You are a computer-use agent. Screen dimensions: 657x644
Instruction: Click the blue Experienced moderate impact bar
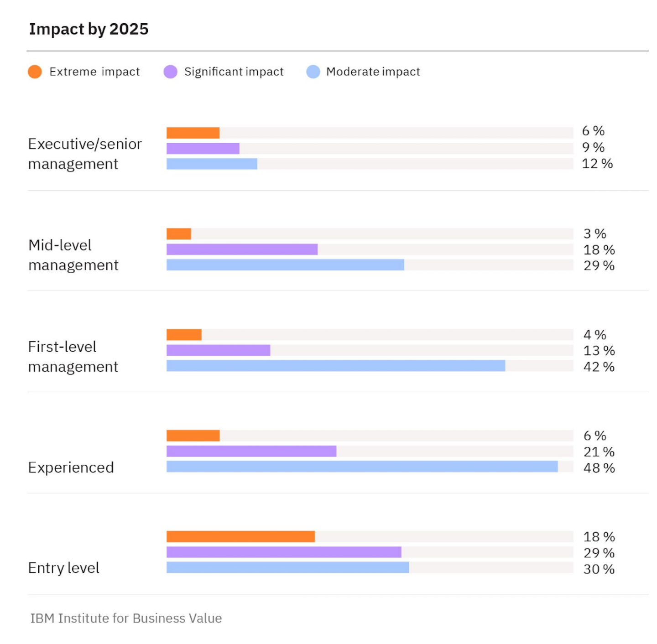tap(362, 466)
